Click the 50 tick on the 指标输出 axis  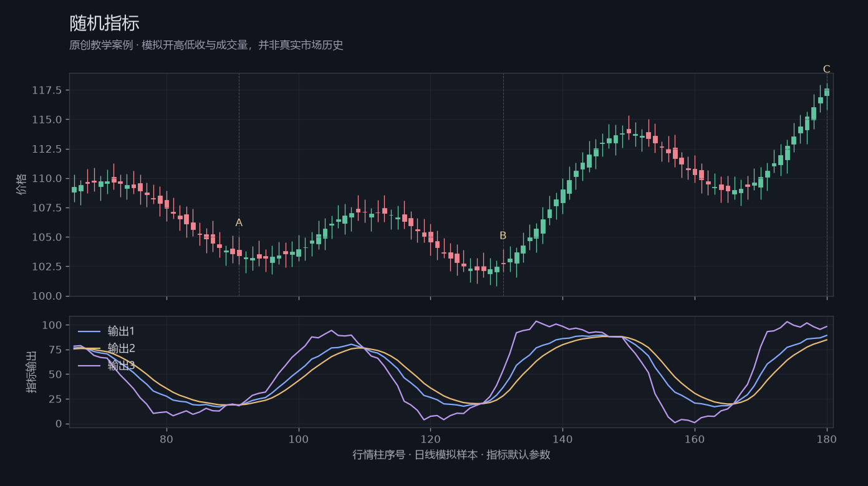click(x=55, y=374)
